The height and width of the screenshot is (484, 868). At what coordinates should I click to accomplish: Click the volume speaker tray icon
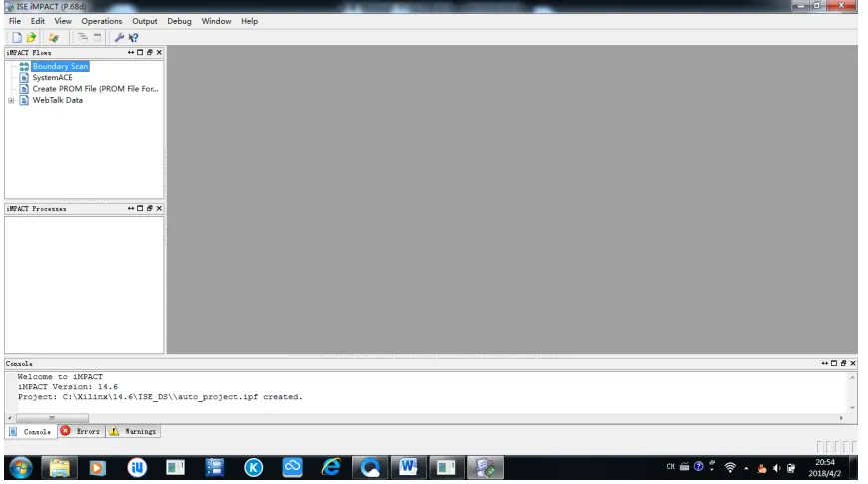pyautogui.click(x=777, y=468)
